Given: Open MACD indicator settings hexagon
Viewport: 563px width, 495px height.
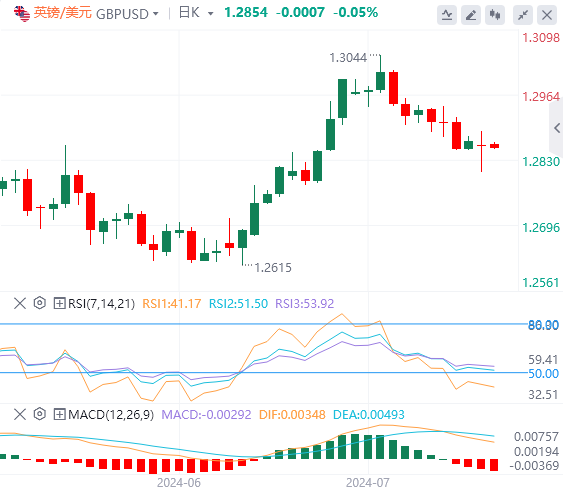Looking at the screenshot, I should coord(39,414).
